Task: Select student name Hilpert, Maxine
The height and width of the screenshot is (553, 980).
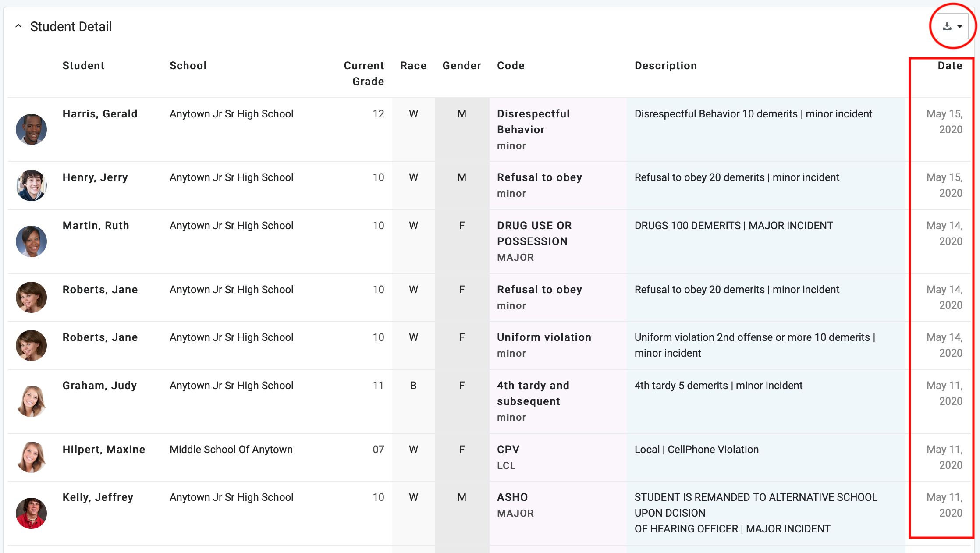Action: pos(103,450)
